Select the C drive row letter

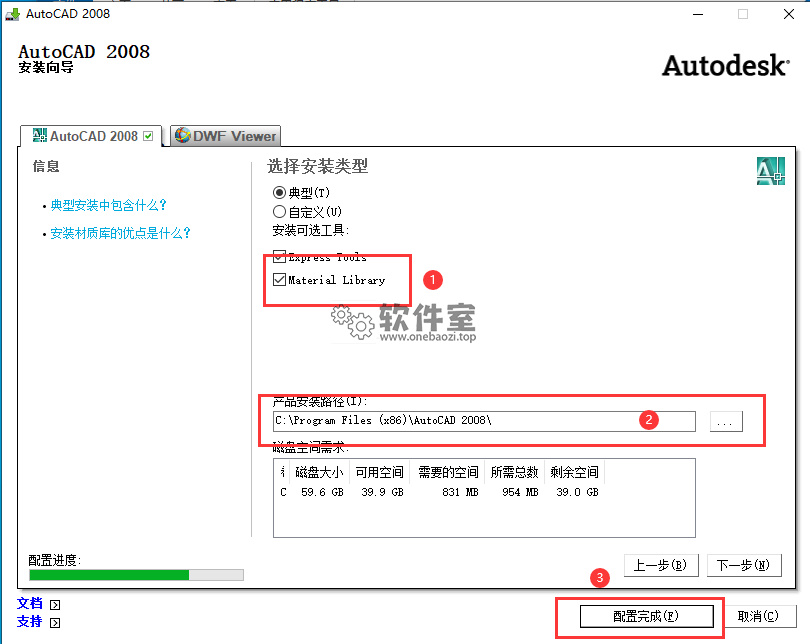point(283,493)
